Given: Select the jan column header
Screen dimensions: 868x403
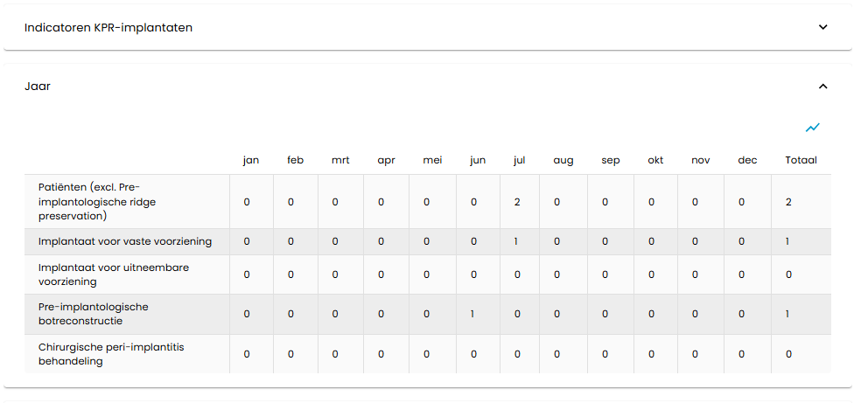Looking at the screenshot, I should pyautogui.click(x=251, y=161).
